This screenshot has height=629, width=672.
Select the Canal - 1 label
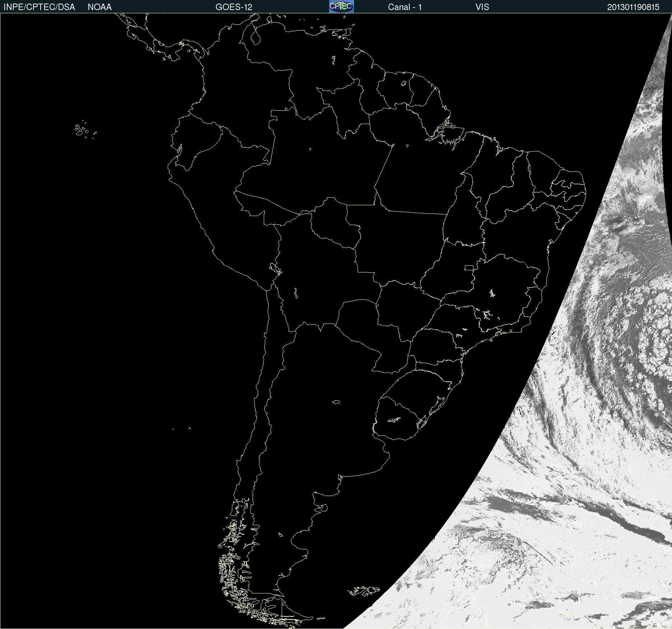click(405, 7)
